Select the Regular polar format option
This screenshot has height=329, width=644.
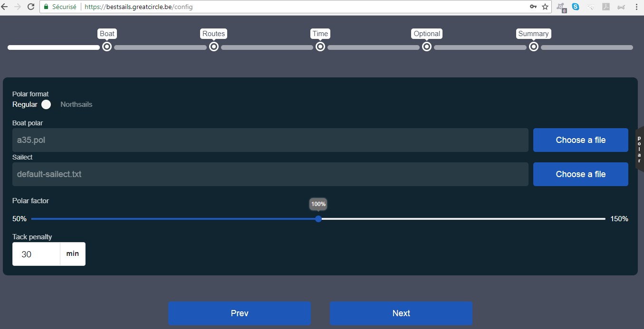click(x=25, y=104)
